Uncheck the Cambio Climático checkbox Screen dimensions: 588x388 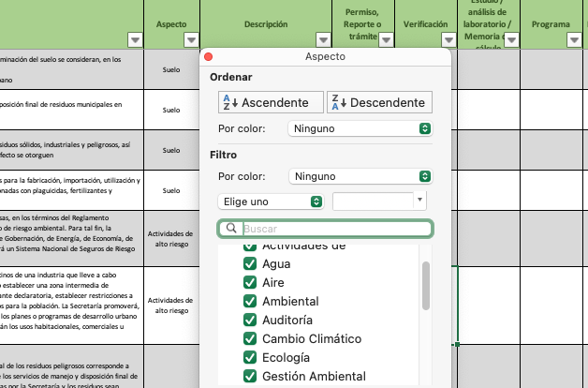[x=250, y=339]
